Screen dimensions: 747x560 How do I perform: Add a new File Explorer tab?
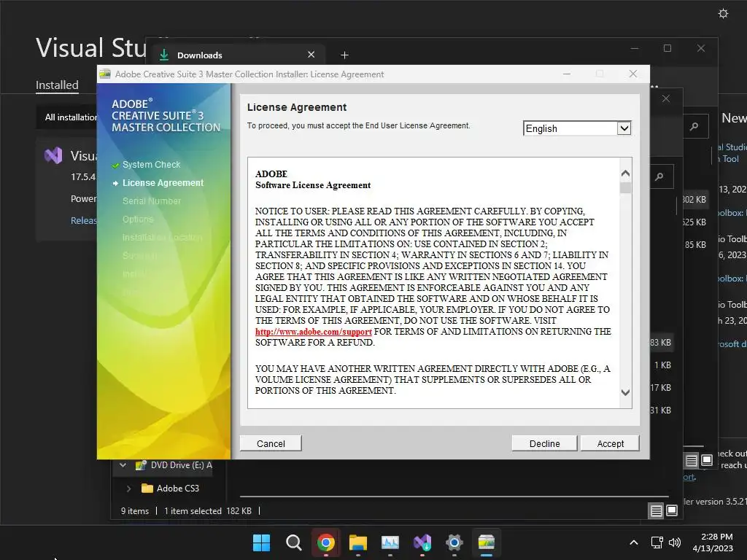[x=344, y=55]
